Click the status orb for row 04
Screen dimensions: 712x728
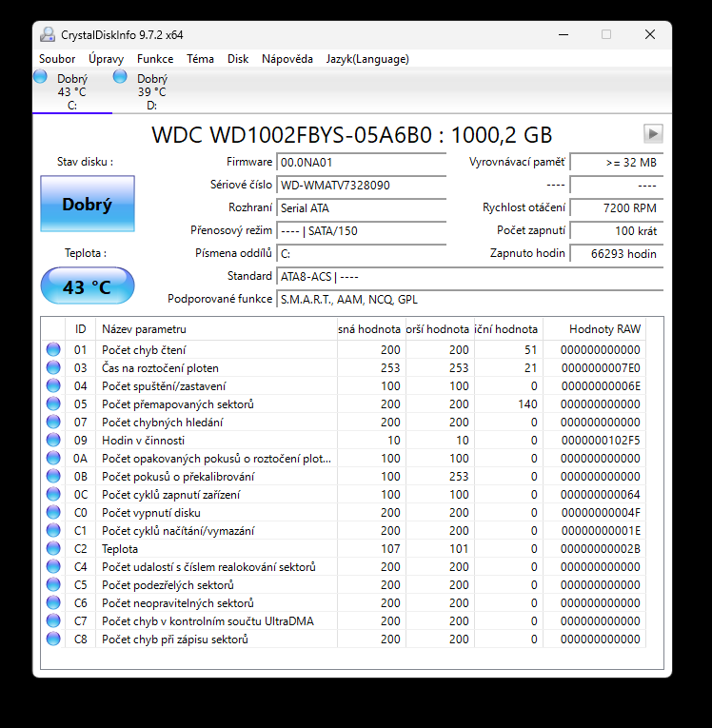[x=53, y=385]
